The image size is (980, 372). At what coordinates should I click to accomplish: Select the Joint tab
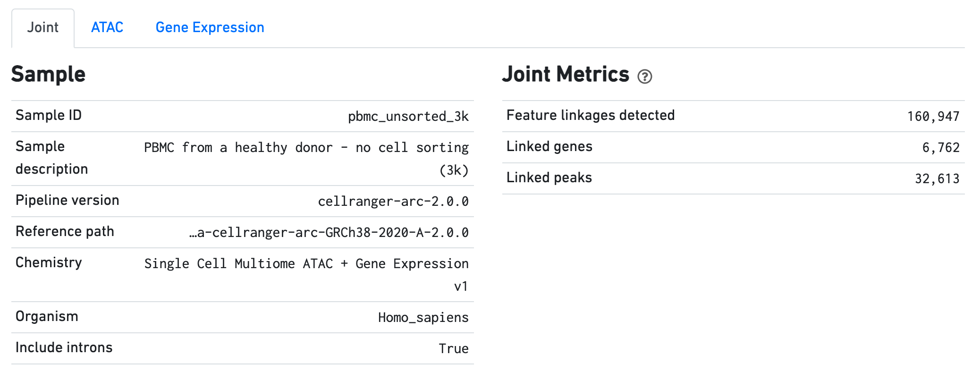pyautogui.click(x=43, y=27)
